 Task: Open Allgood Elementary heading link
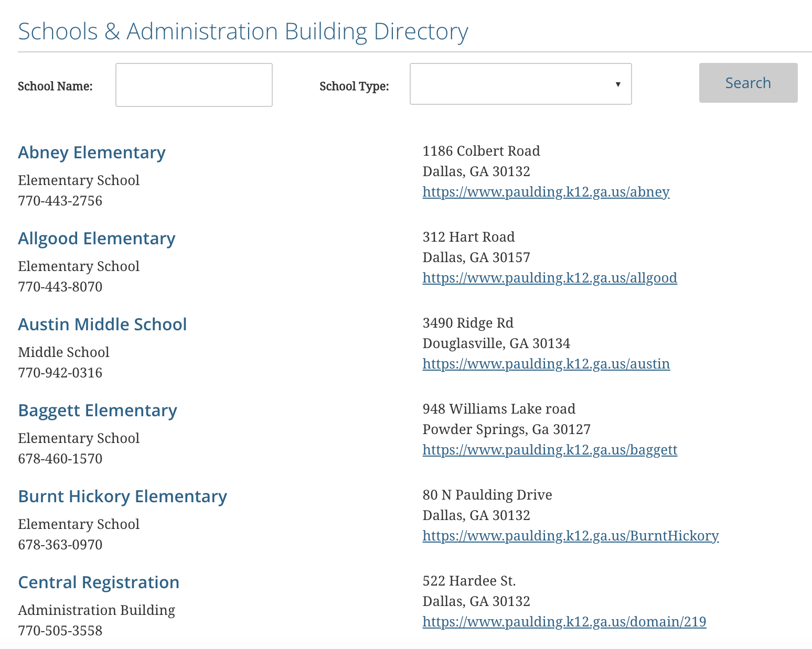point(97,239)
